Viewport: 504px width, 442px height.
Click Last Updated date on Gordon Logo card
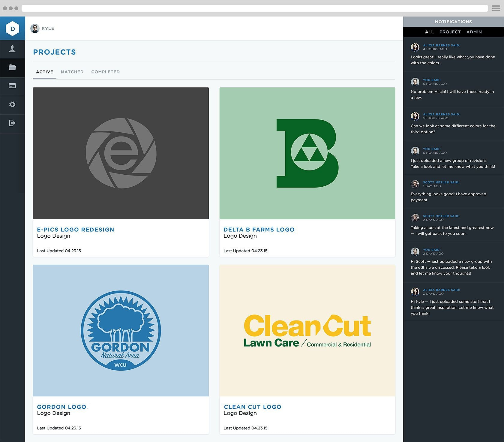(x=59, y=428)
